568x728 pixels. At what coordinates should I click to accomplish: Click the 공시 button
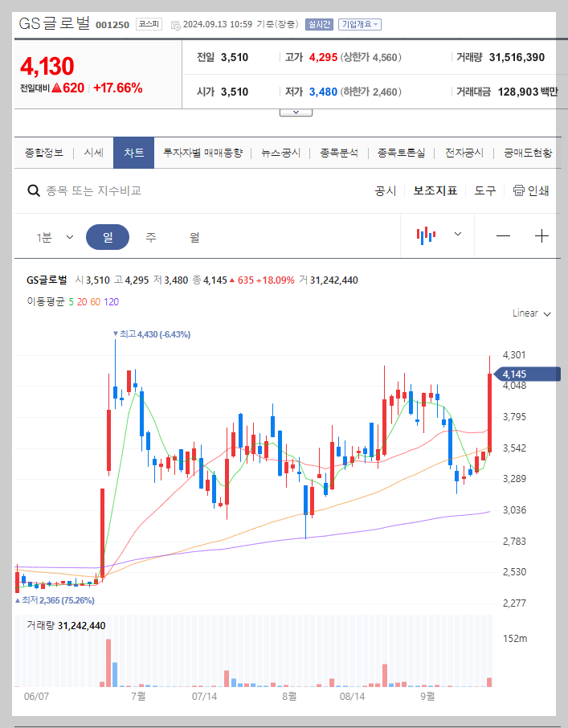pyautogui.click(x=386, y=191)
